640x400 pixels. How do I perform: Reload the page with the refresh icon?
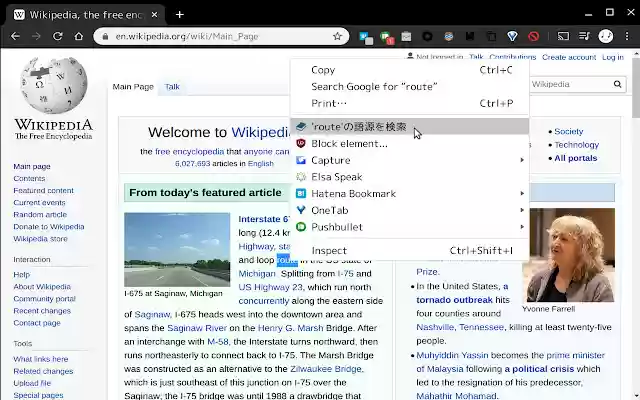(58, 36)
